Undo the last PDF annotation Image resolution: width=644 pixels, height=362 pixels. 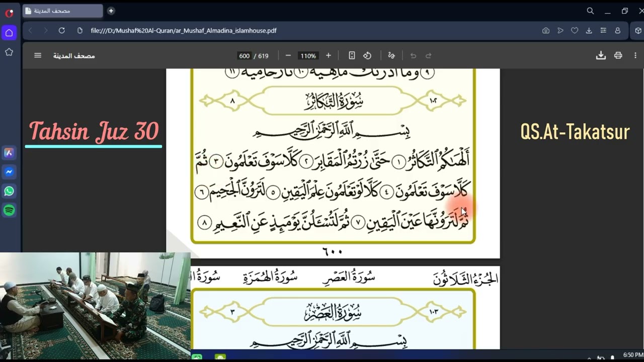tap(413, 55)
